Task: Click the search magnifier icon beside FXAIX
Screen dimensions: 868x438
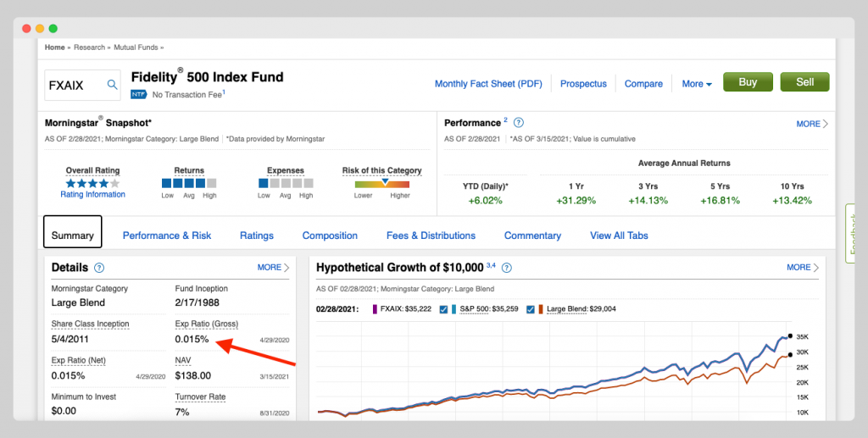Action: point(112,84)
